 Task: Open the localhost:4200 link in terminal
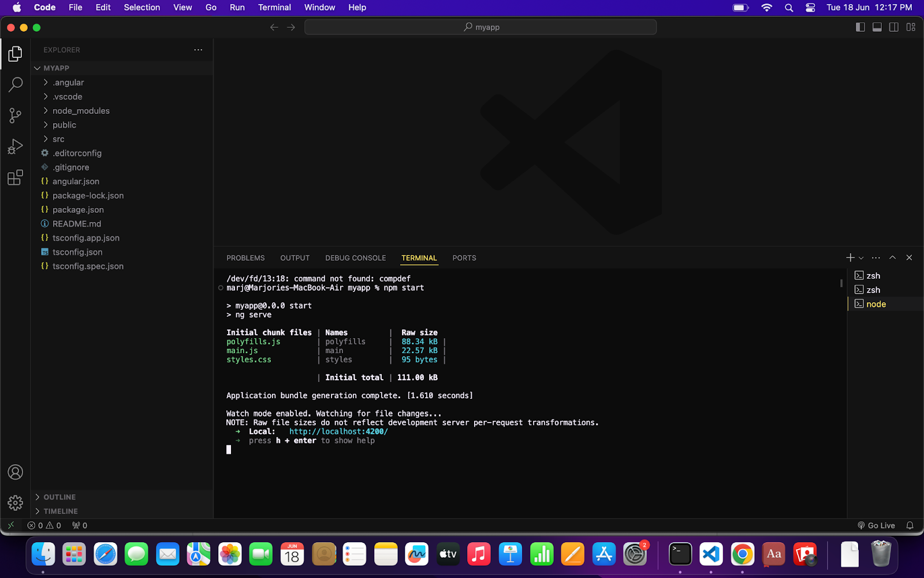coord(338,432)
